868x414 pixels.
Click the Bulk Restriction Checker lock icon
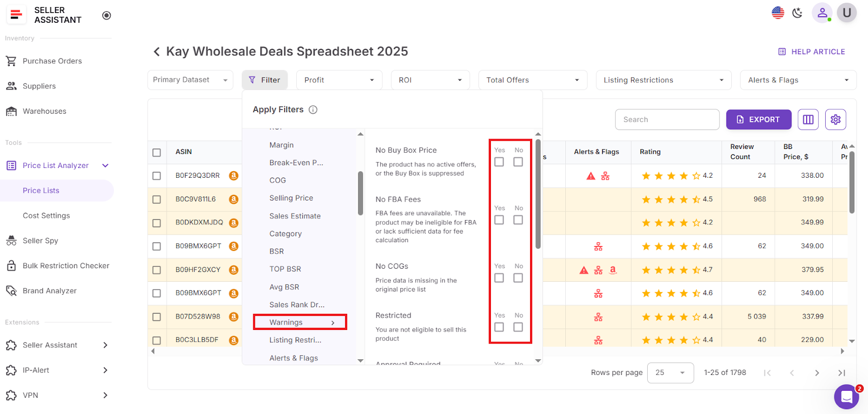coord(11,266)
